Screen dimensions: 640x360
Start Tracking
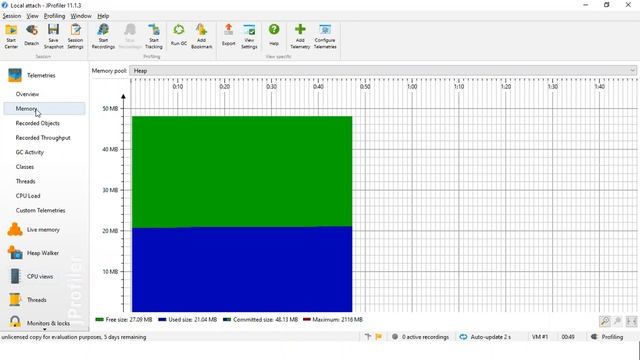(154, 36)
